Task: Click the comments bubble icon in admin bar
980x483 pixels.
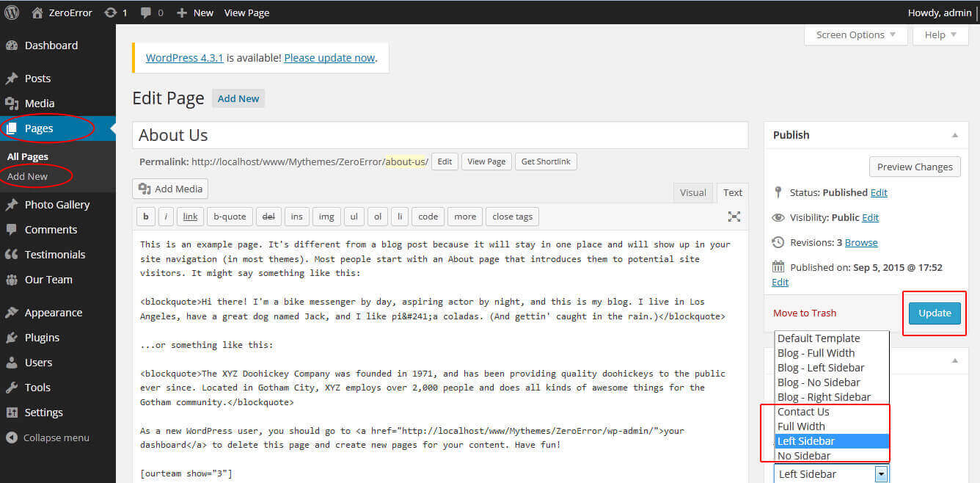Action: (147, 12)
